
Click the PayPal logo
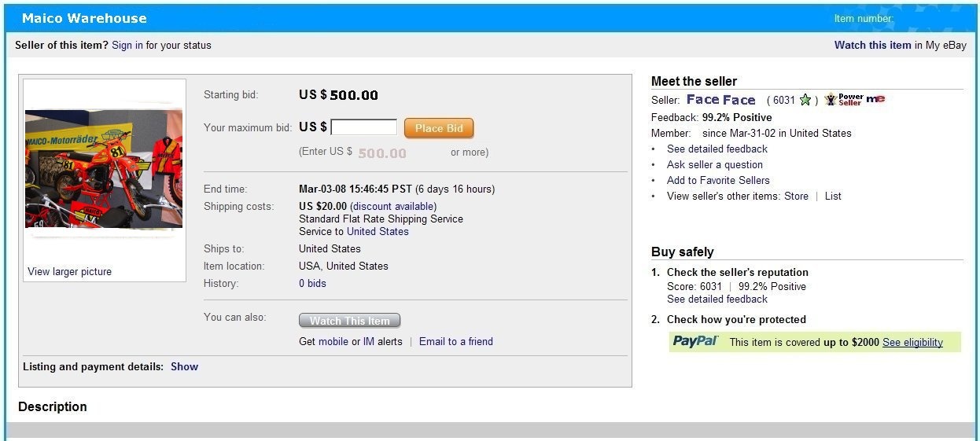click(x=695, y=341)
